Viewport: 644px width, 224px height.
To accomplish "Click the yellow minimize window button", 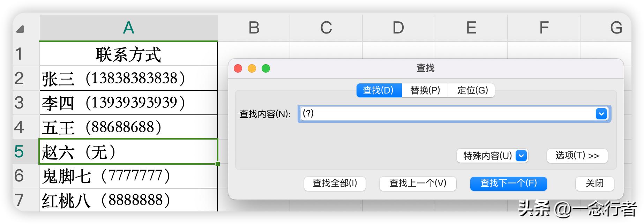I will 252,68.
